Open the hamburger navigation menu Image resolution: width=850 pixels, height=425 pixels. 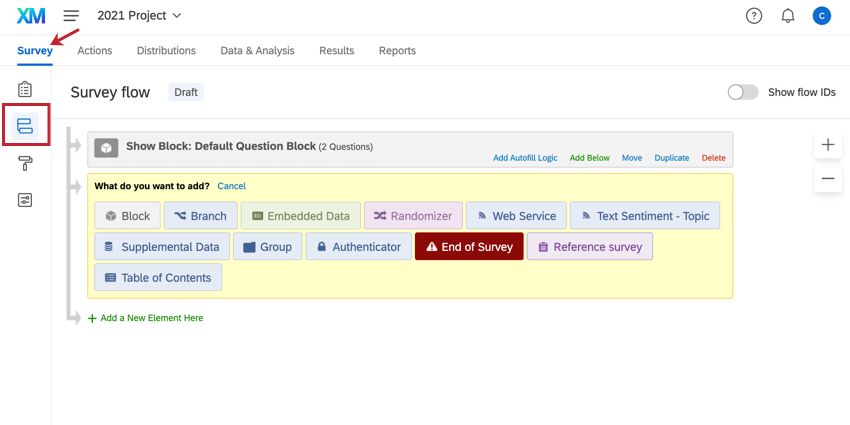[71, 16]
